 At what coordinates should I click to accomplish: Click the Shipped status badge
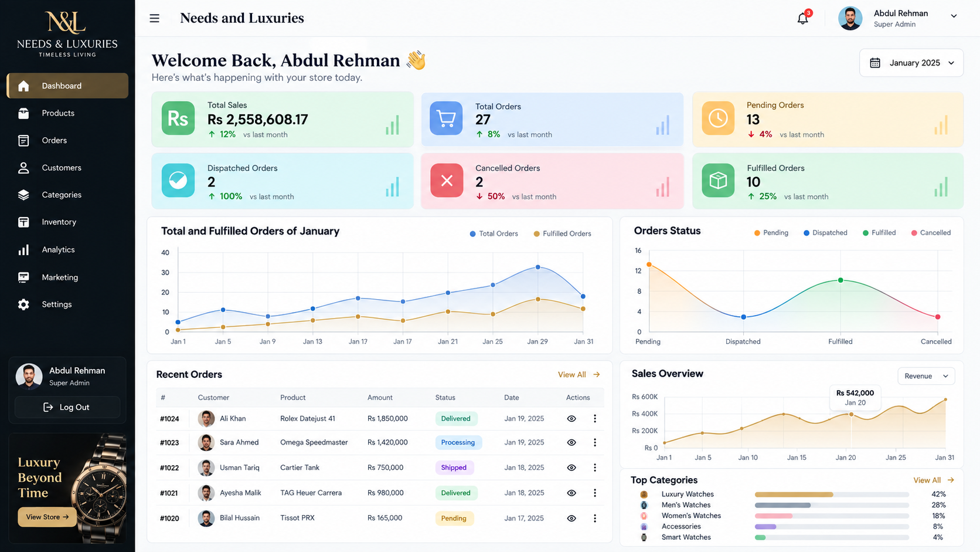[454, 468]
